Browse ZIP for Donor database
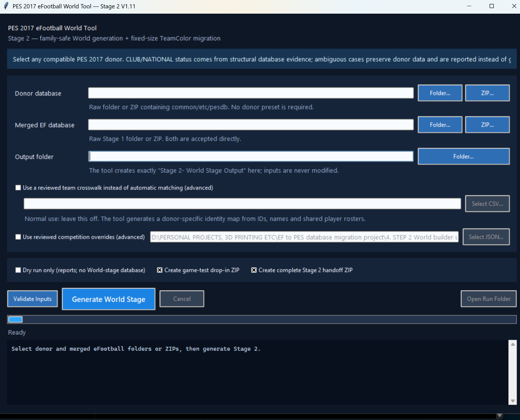Viewport: 520px width, 420px height. pos(487,93)
